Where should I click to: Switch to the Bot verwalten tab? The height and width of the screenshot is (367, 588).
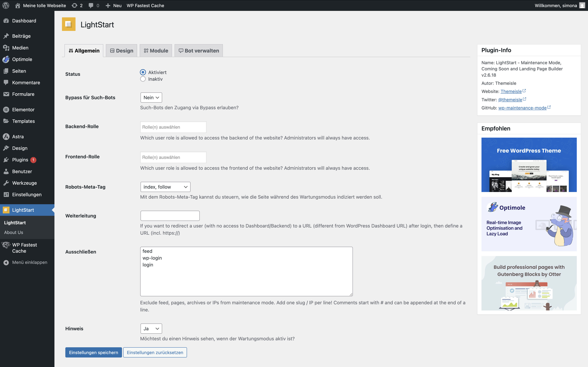[x=199, y=51]
